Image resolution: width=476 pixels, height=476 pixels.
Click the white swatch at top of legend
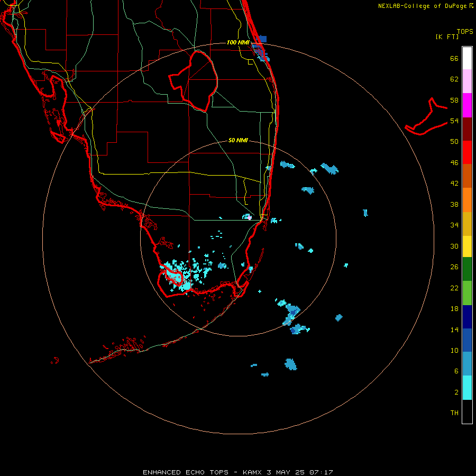pos(467,58)
